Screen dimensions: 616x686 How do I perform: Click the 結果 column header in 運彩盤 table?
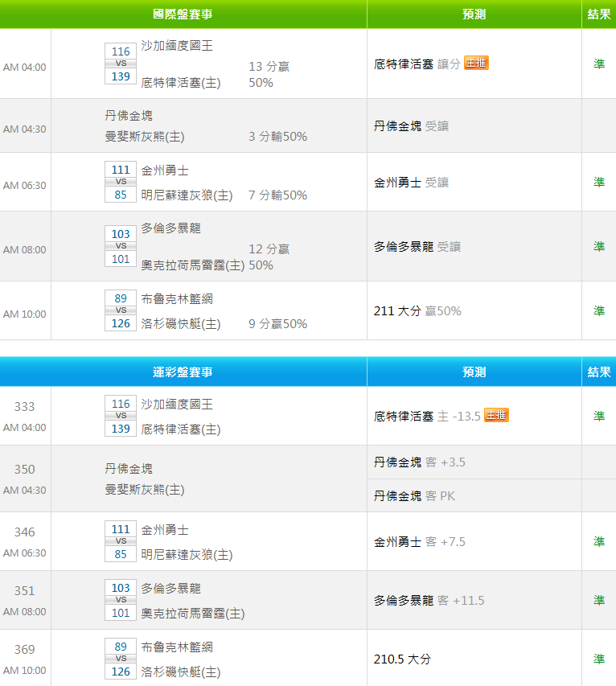pos(599,372)
